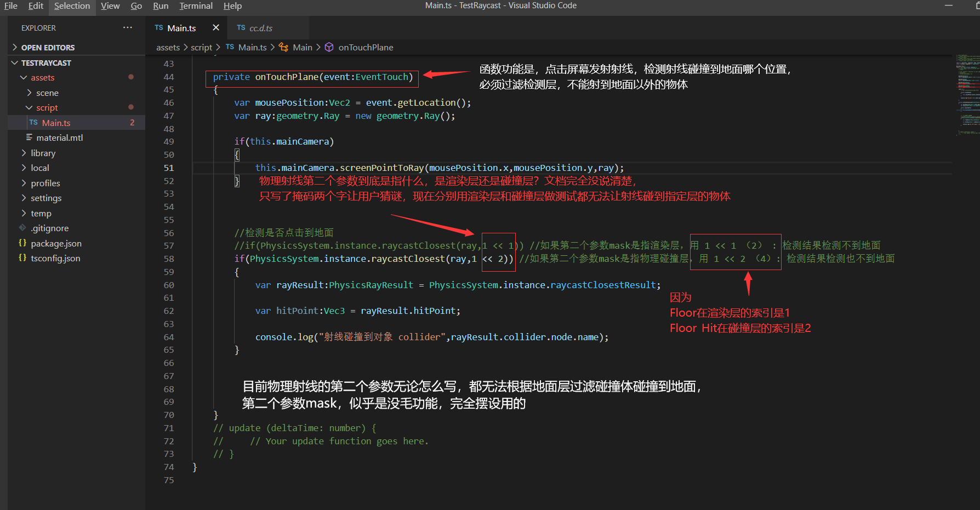Open the tsconfig.json file
980x510 pixels.
tap(55, 258)
